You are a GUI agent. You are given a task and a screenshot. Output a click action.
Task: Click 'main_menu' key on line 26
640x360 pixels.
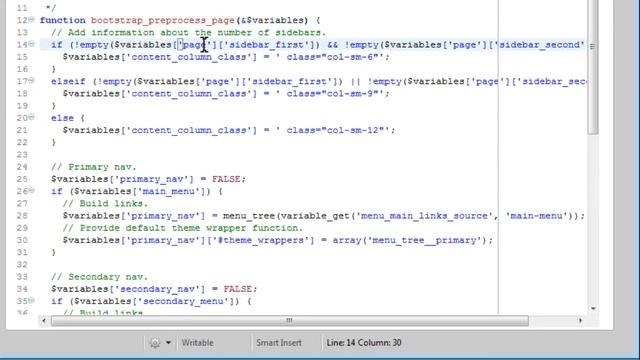(x=171, y=191)
